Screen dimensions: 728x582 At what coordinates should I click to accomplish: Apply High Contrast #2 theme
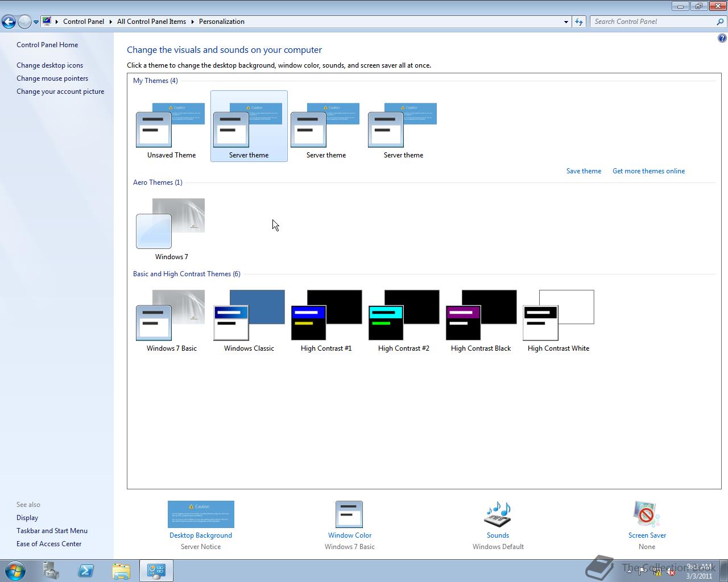(404, 321)
